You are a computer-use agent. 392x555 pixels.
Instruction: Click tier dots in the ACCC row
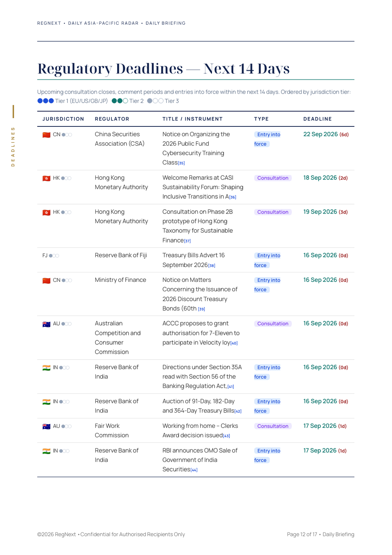[66, 324]
